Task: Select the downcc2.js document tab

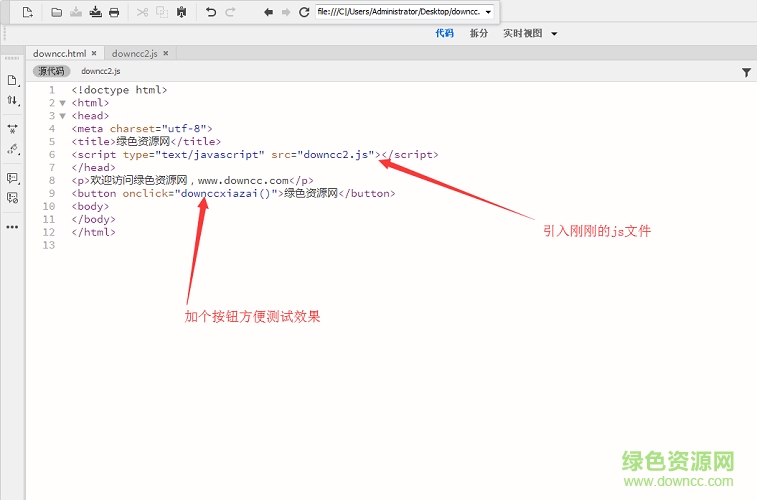Action: 135,53
